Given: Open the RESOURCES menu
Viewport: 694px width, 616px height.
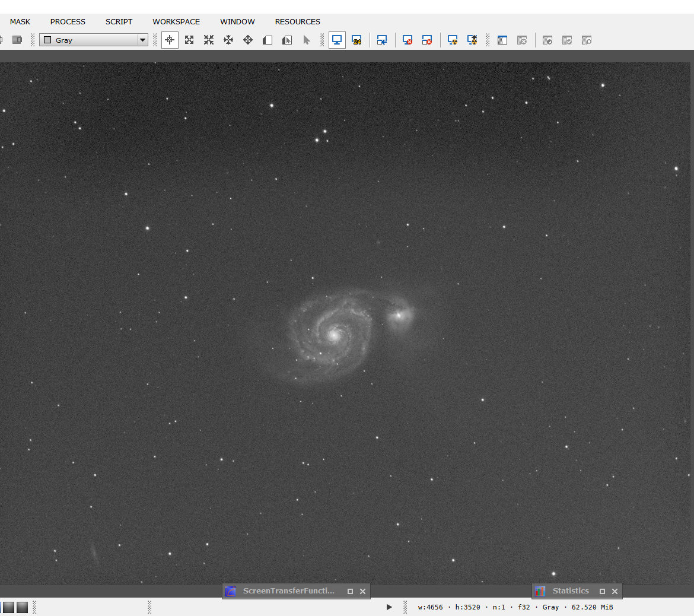Looking at the screenshot, I should [297, 22].
